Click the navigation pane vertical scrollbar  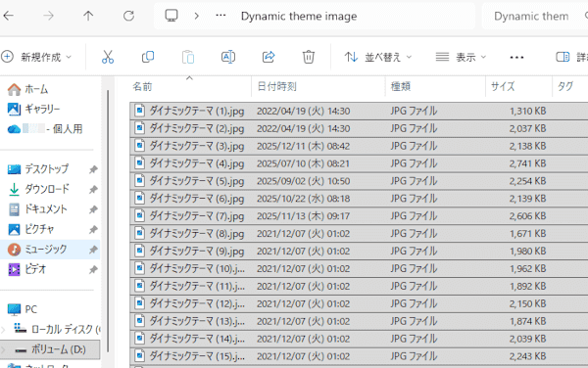coord(108,221)
